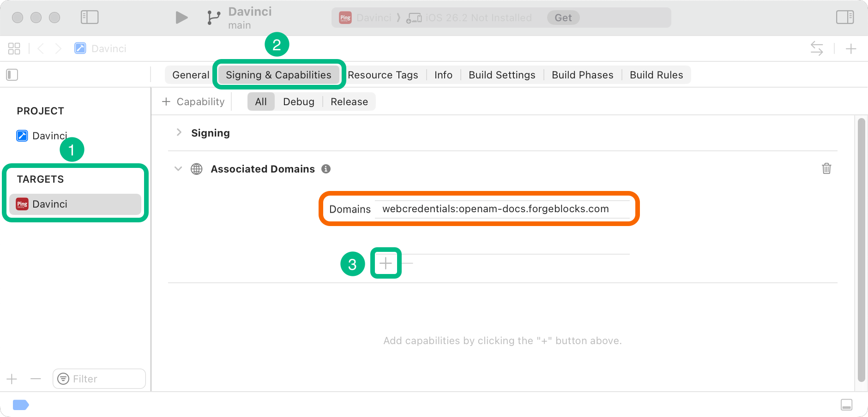Image resolution: width=868 pixels, height=417 pixels.
Task: Switch to the Build Phases tab
Action: 582,75
